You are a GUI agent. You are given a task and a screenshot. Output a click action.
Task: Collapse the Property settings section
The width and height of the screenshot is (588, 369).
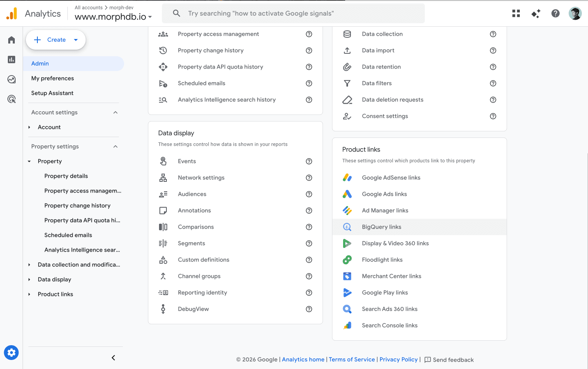tap(115, 147)
